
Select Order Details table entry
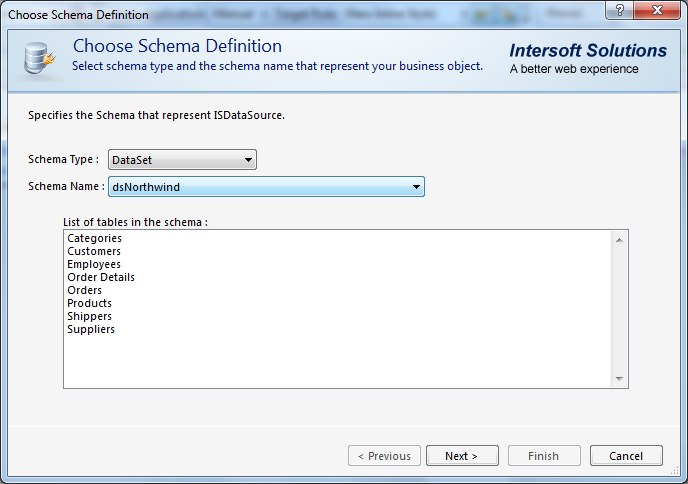click(100, 277)
